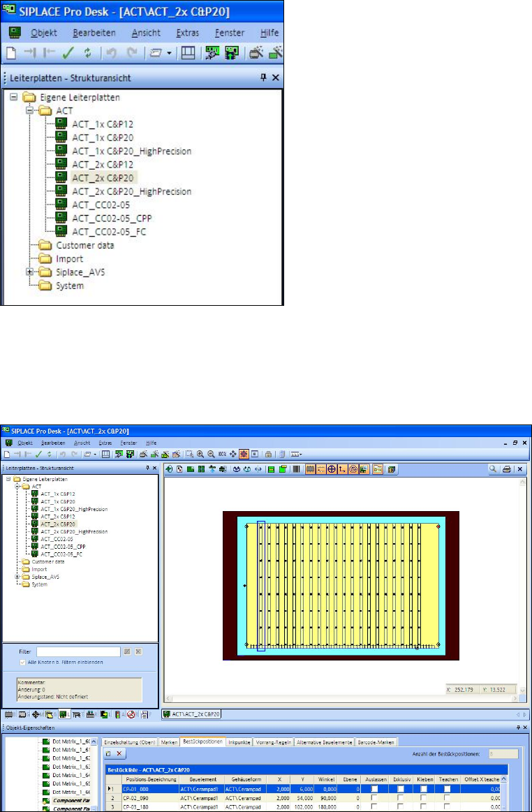
Task: Click the graphic view's vertical scrollbar
Action: tap(524, 586)
